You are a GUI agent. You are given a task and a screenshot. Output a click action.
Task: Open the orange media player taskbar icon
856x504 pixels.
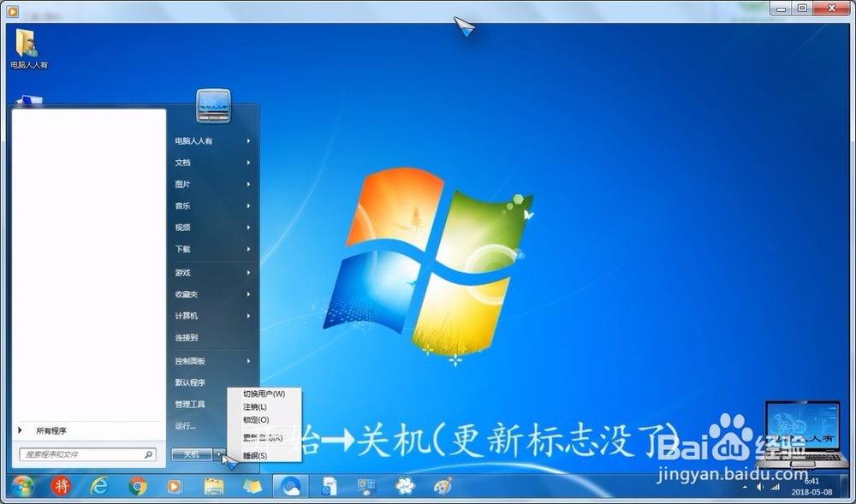[x=174, y=485]
